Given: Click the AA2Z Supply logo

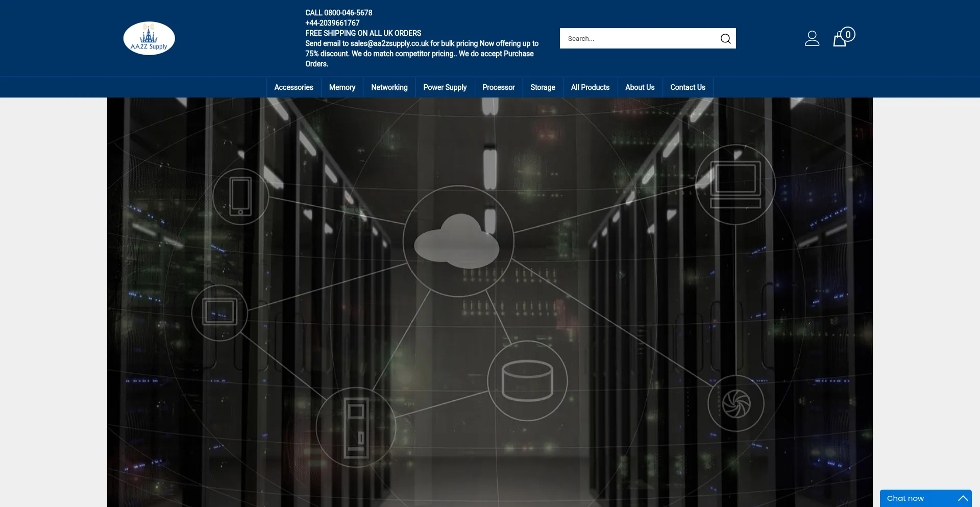Looking at the screenshot, I should coord(149,38).
